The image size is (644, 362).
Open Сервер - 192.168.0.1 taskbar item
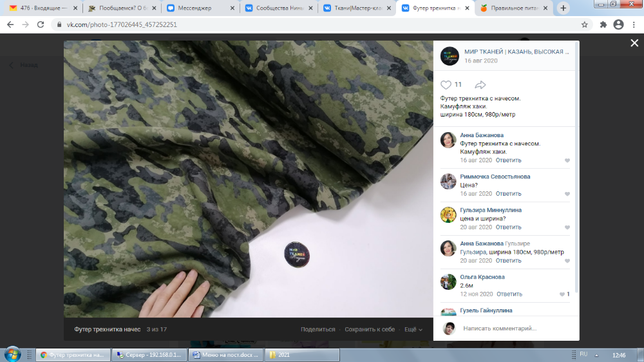[149, 355]
